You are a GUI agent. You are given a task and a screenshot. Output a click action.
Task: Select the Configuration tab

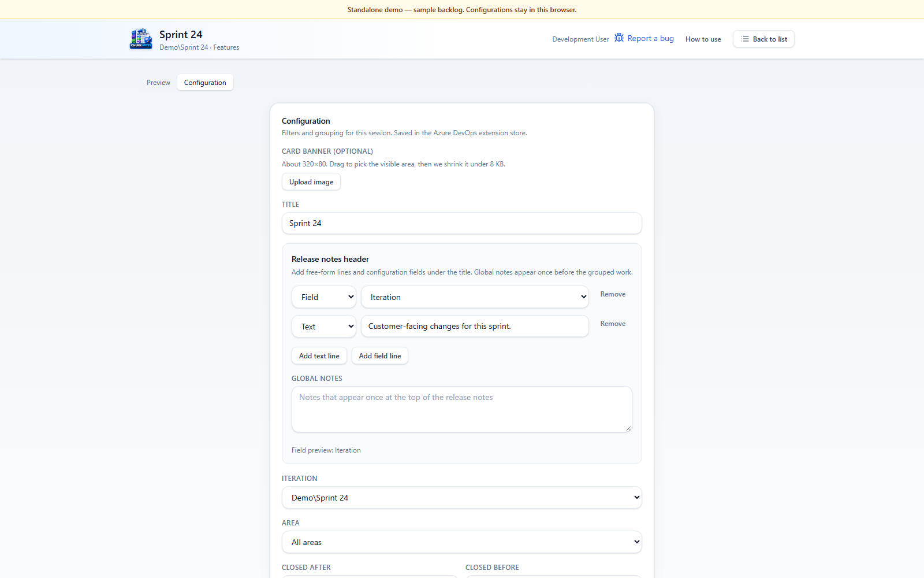[x=205, y=83]
